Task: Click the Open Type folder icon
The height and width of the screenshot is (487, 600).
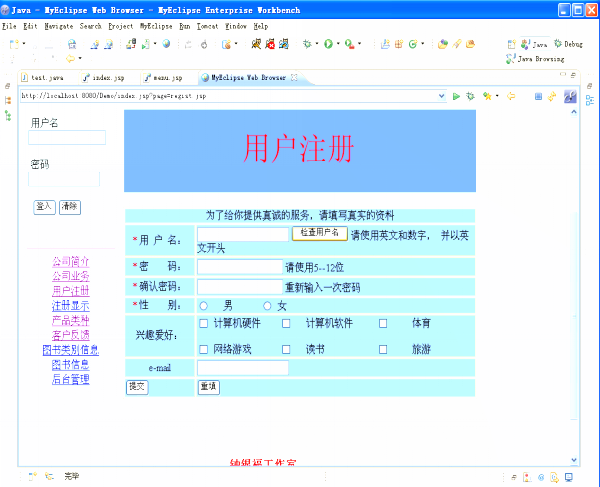Action: click(x=443, y=44)
